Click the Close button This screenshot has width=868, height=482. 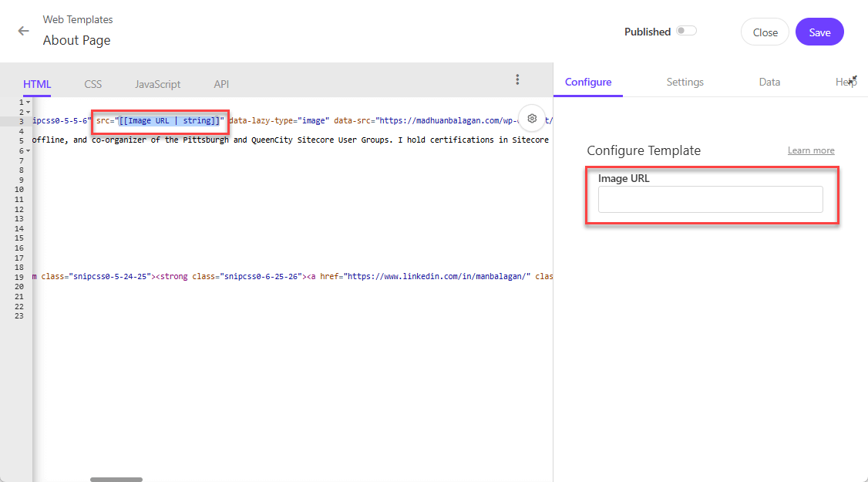pos(765,32)
